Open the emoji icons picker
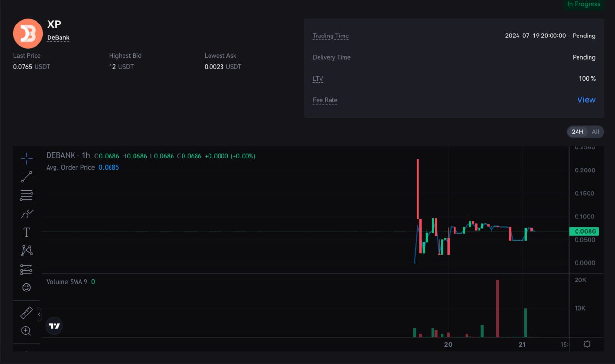615x364 pixels. [26, 287]
